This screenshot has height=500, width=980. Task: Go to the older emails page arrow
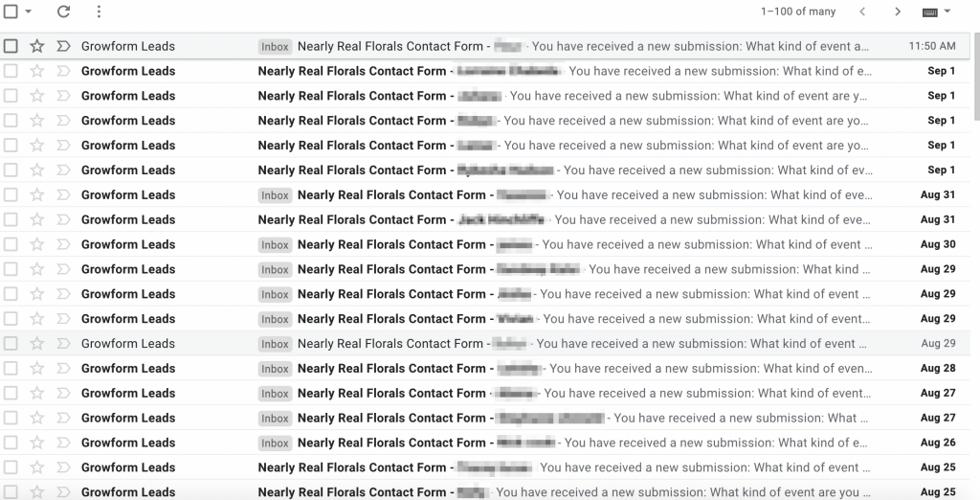click(898, 11)
